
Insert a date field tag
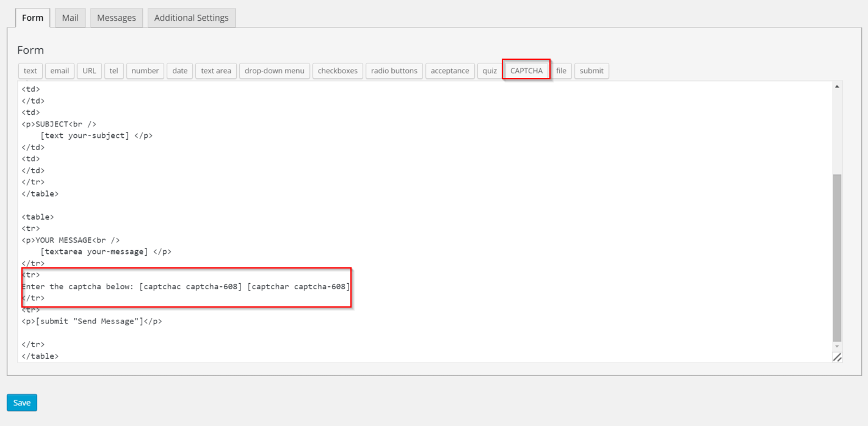179,70
